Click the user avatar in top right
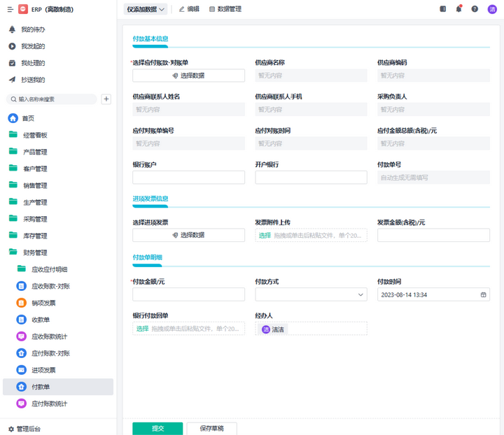The width and height of the screenshot is (504, 435). pos(492,9)
